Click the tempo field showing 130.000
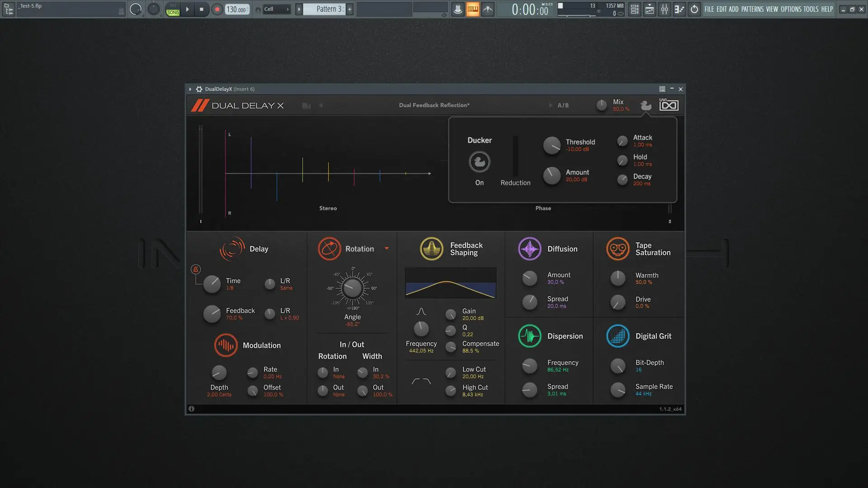This screenshot has height=488, width=868. (x=236, y=9)
